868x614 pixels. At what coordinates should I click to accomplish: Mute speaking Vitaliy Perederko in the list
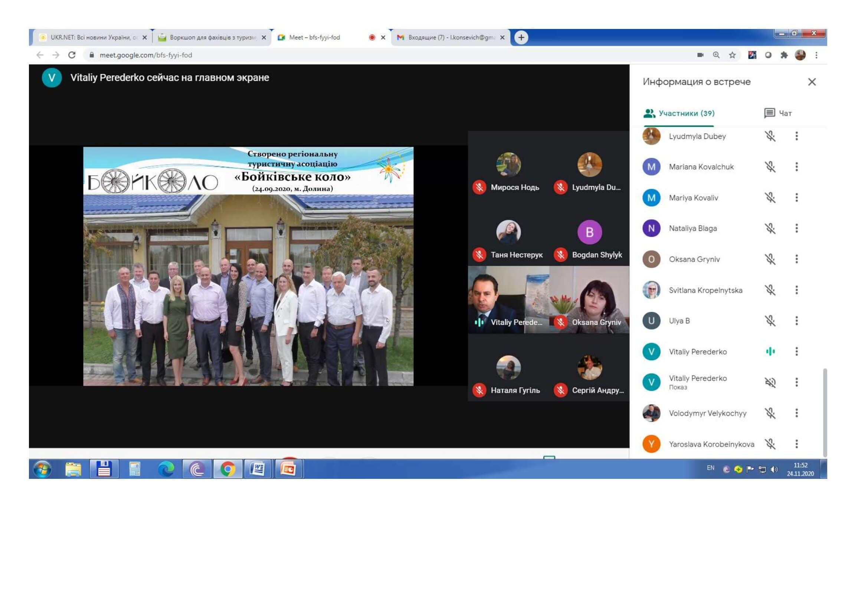click(770, 352)
